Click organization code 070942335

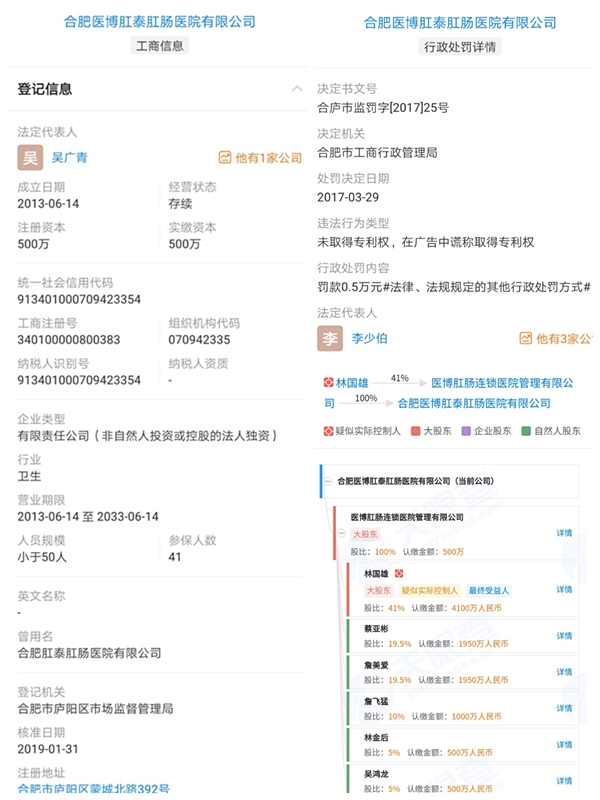[x=199, y=339]
